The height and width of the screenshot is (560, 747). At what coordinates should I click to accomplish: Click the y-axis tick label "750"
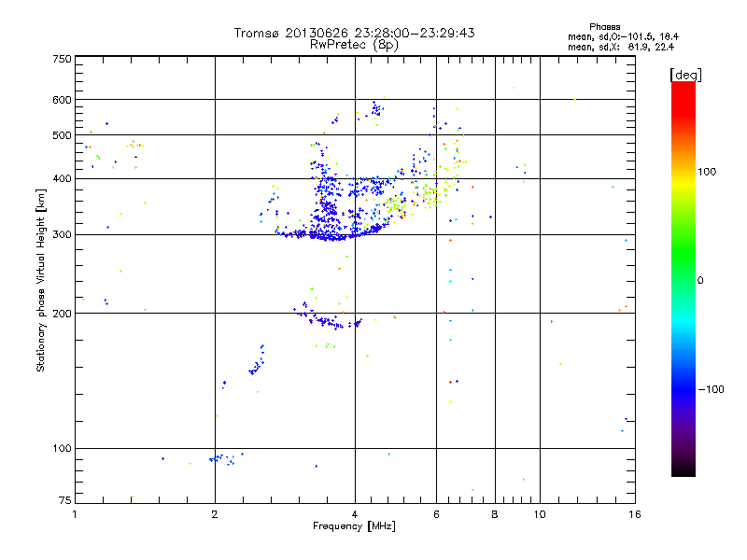tap(62, 59)
